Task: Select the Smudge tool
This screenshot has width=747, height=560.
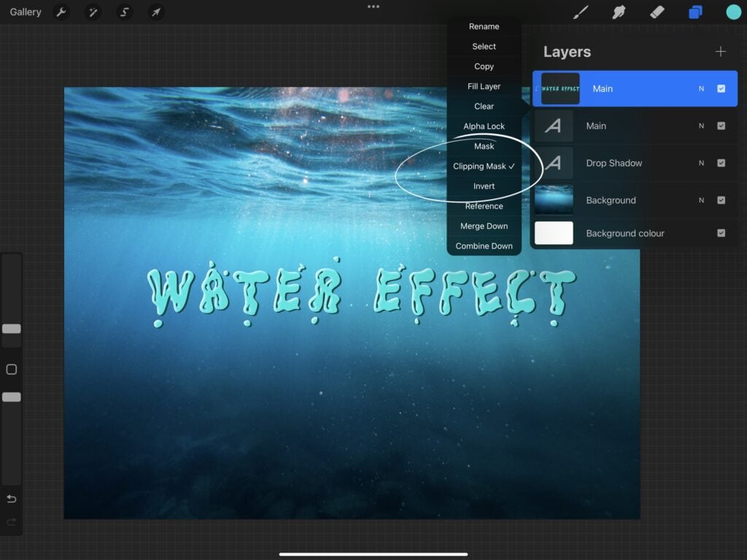Action: pyautogui.click(x=619, y=12)
